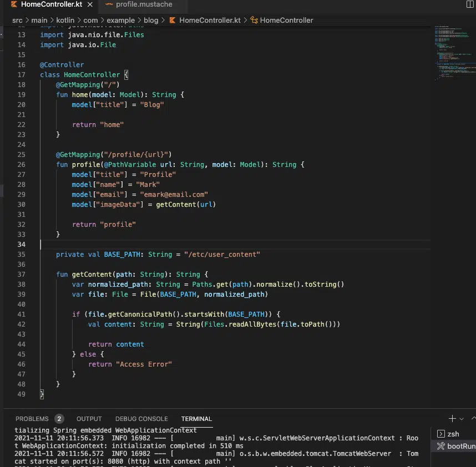Screen dimensions: 476x467
Task: Open the DEBUG CONSOLE panel tab
Action: pos(141,419)
